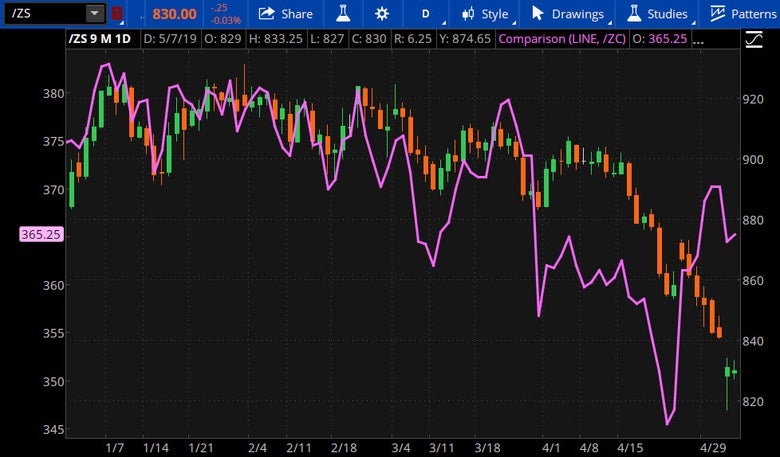Select the Comparison (LINE, /ZC) study label
Image resolution: width=780 pixels, height=457 pixels.
tap(562, 39)
